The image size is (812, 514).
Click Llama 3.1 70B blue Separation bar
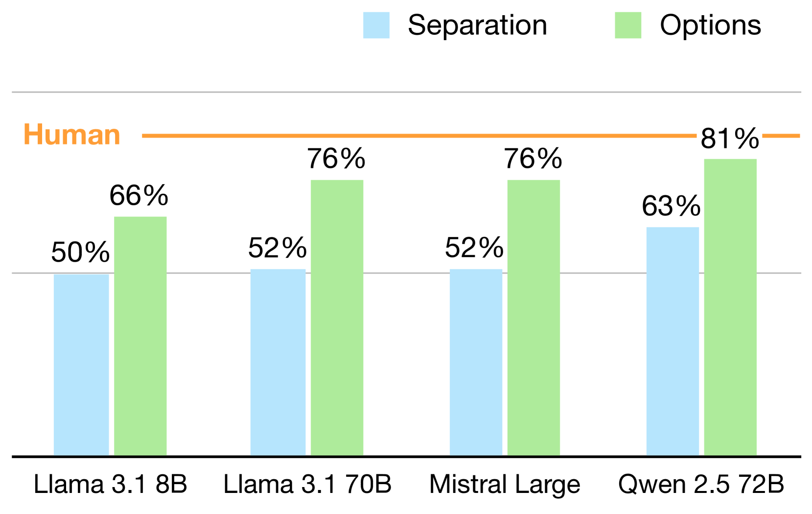point(278,362)
